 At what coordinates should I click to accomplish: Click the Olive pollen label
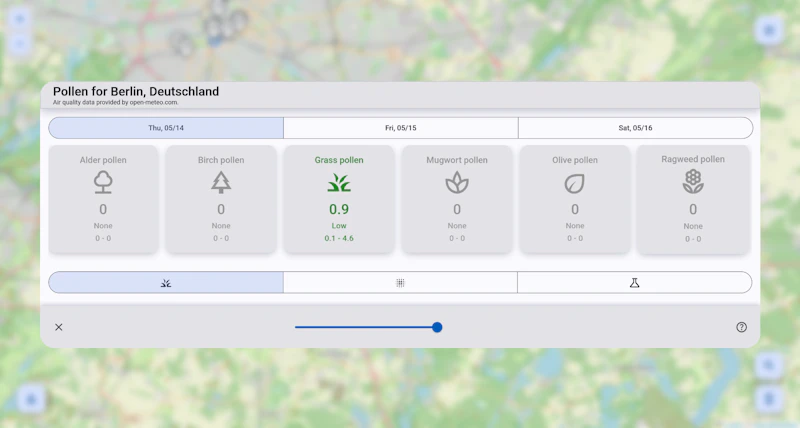coord(574,160)
